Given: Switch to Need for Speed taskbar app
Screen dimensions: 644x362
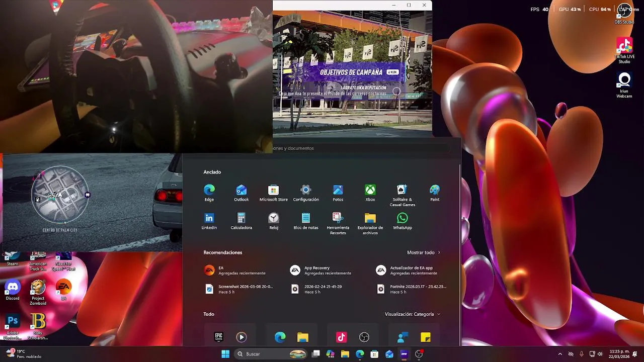Looking at the screenshot, I should [x=404, y=354].
